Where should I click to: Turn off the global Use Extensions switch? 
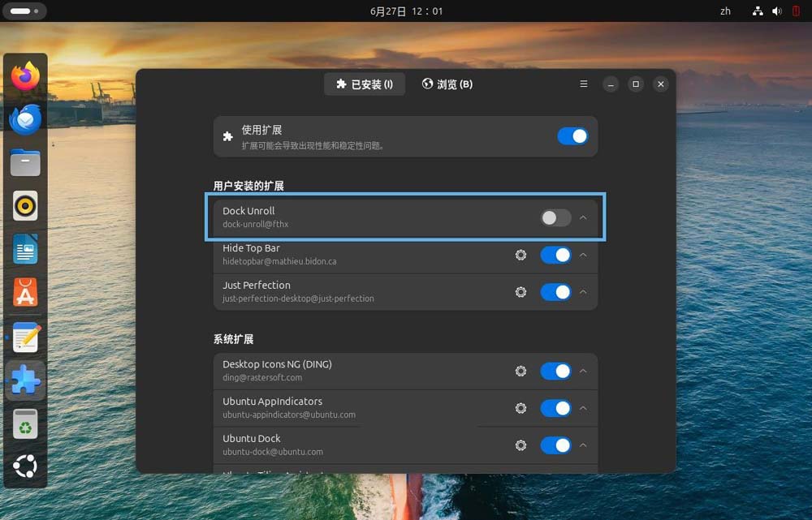tap(572, 136)
